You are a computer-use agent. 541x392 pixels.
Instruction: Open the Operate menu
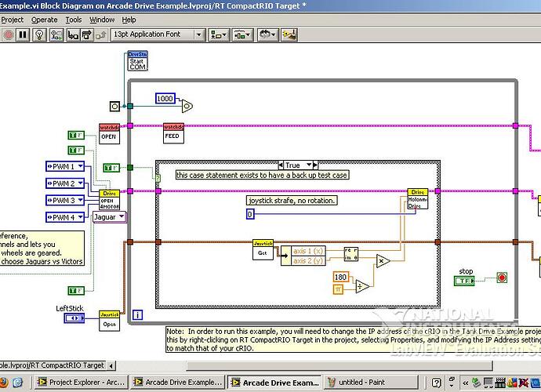click(44, 20)
